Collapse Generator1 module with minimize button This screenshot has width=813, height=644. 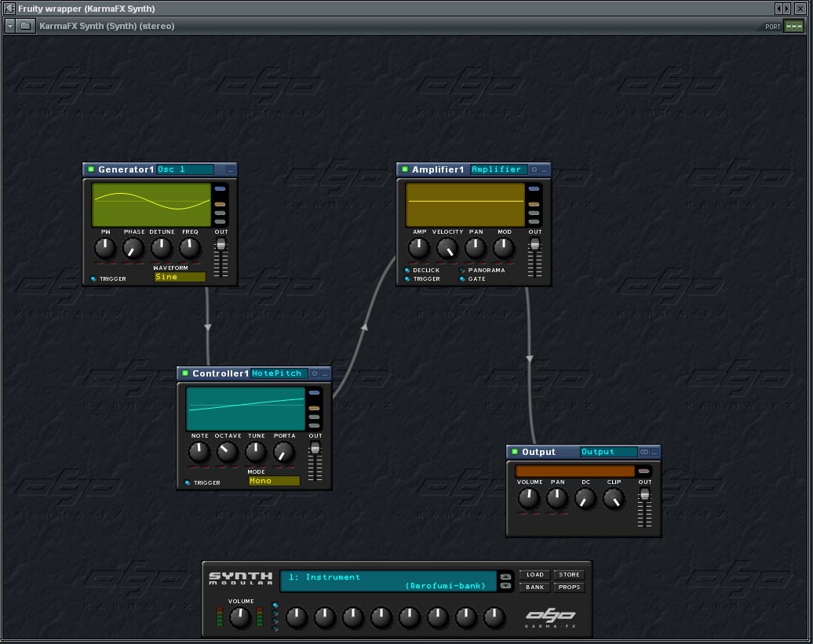[x=231, y=169]
